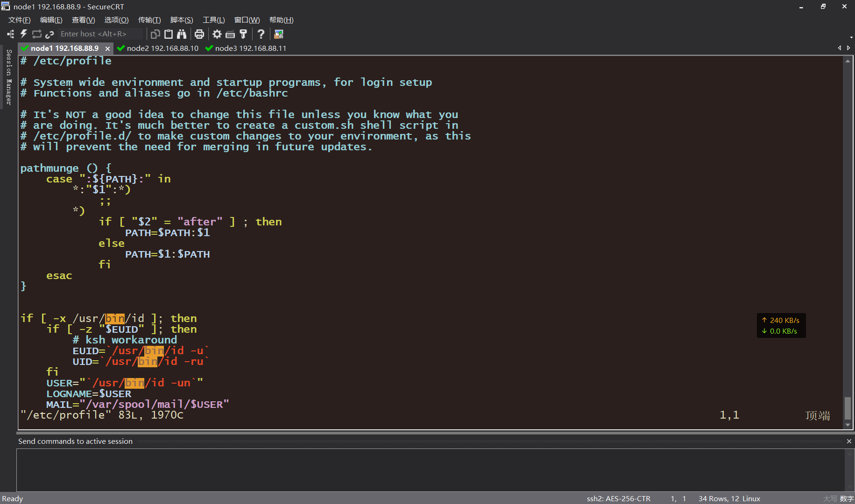
Task: Open the 查看(V) menu
Action: pyautogui.click(x=83, y=20)
